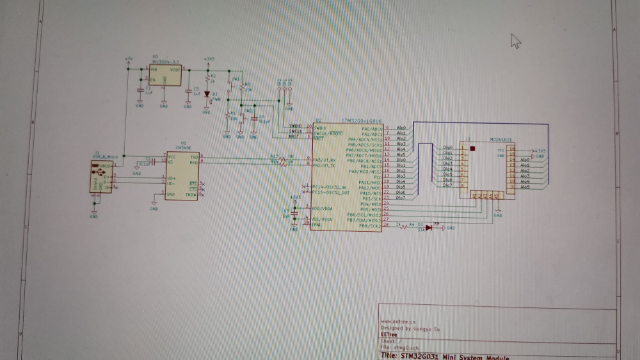Click the SWCLK net label
Viewport: 640px width, 360px height.
pyautogui.click(x=295, y=131)
